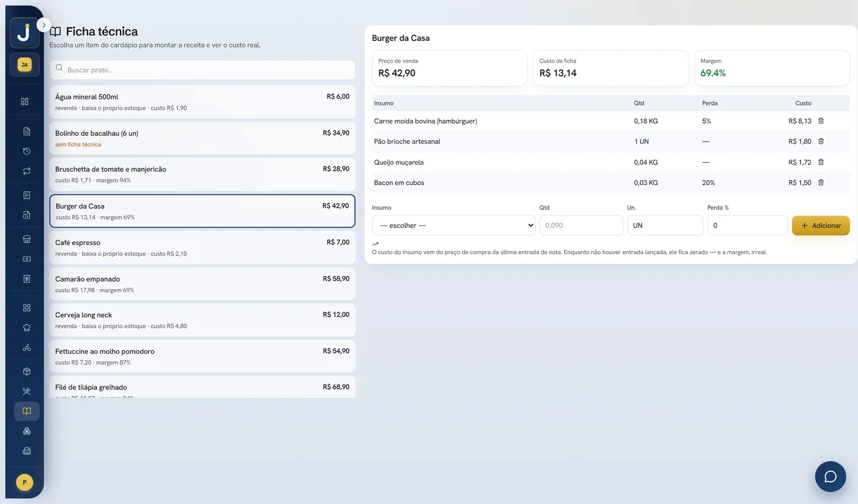Focus the Buscar prato search field
Screen dimensions: 858x504
[202, 70]
